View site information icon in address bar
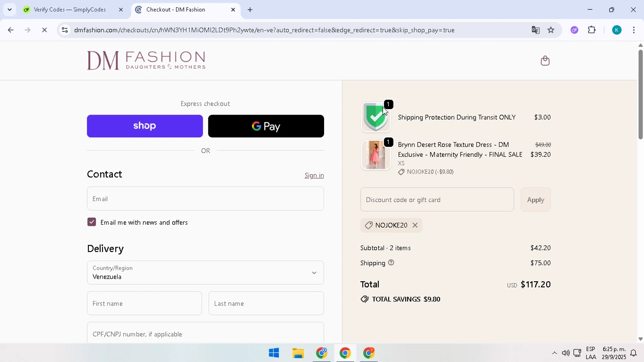644x362 pixels. (65, 30)
